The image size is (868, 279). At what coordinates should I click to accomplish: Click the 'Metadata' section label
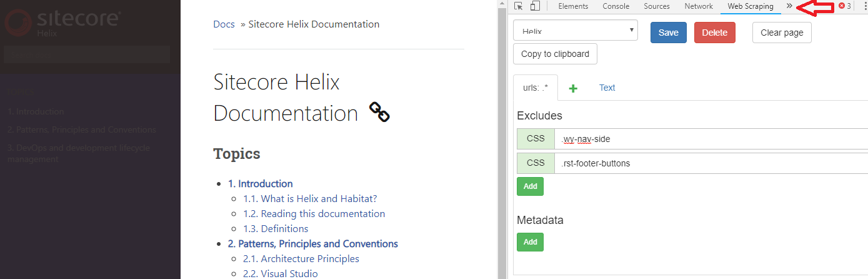pyautogui.click(x=540, y=220)
